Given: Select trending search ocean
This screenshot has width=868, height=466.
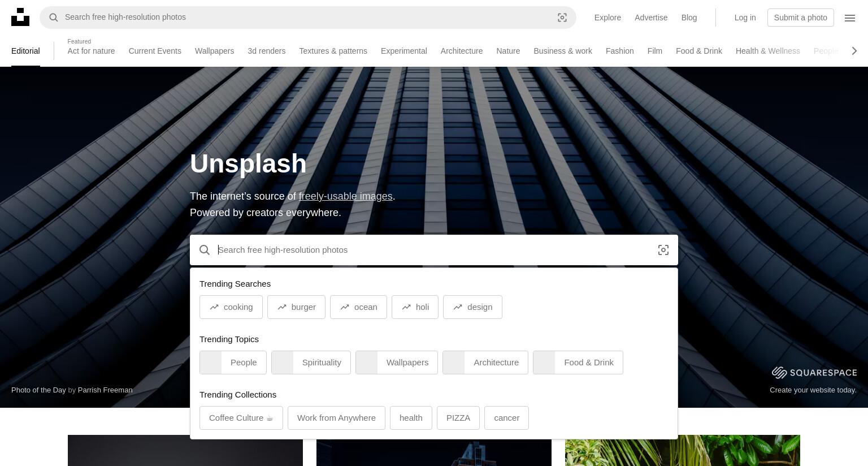Looking at the screenshot, I should (358, 307).
